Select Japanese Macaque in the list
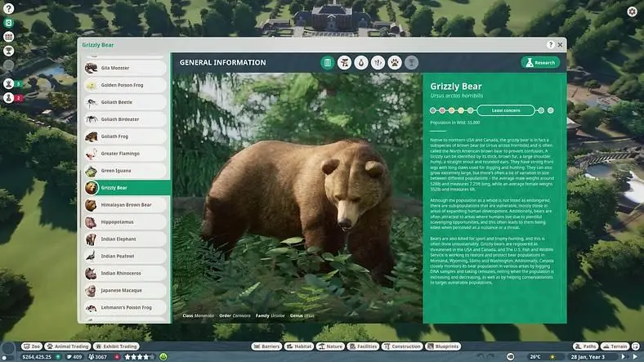 click(x=125, y=290)
